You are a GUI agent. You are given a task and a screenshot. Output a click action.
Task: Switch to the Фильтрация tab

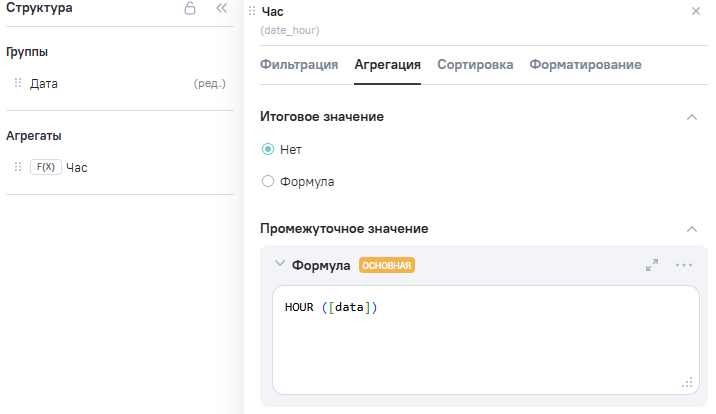[x=299, y=65]
